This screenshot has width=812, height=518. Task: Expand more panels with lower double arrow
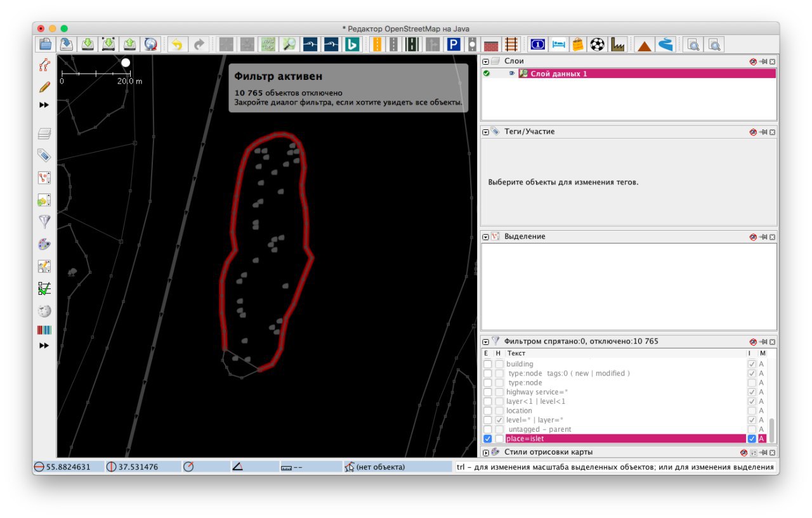point(44,346)
